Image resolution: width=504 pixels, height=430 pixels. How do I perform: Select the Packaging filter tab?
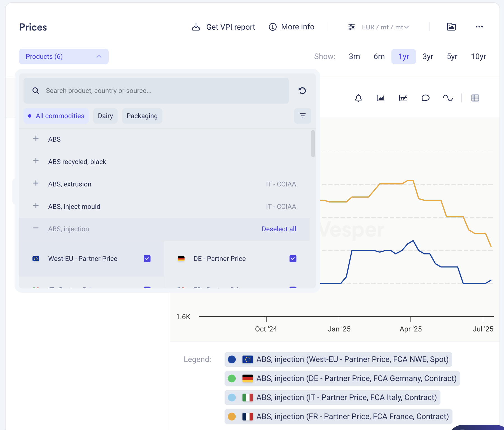tap(142, 116)
